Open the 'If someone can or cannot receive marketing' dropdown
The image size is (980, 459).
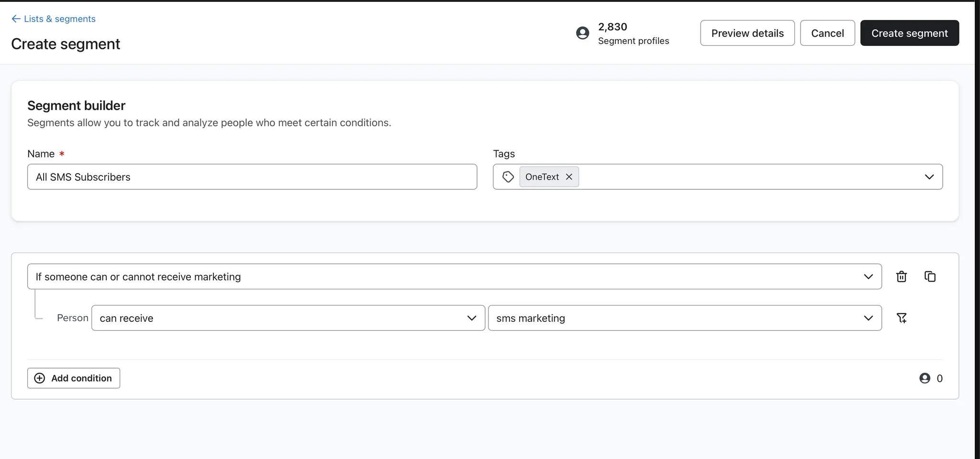[x=454, y=276]
